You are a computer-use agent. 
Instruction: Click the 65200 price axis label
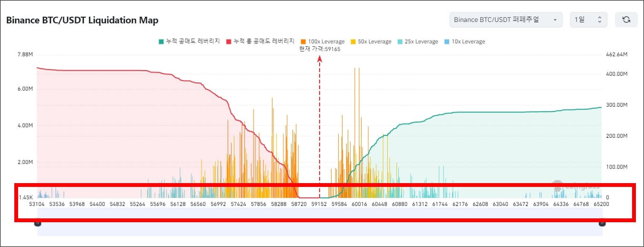click(x=600, y=204)
